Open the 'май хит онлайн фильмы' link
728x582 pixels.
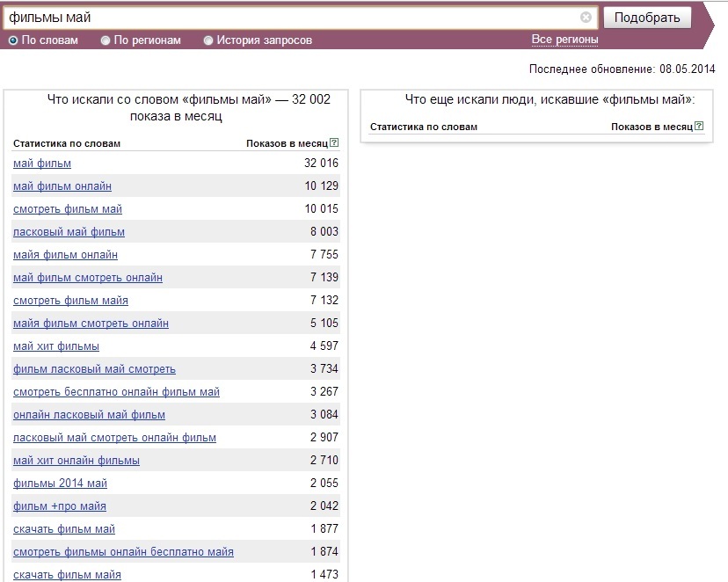pos(76,461)
